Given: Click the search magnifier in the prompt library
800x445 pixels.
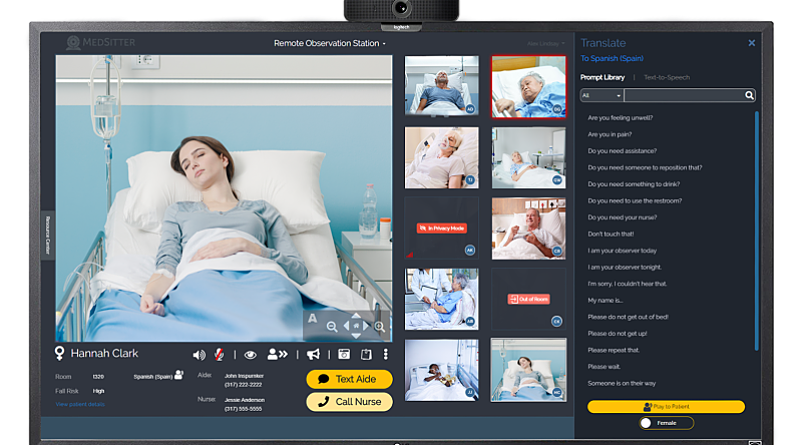Looking at the screenshot, I should click(x=749, y=95).
